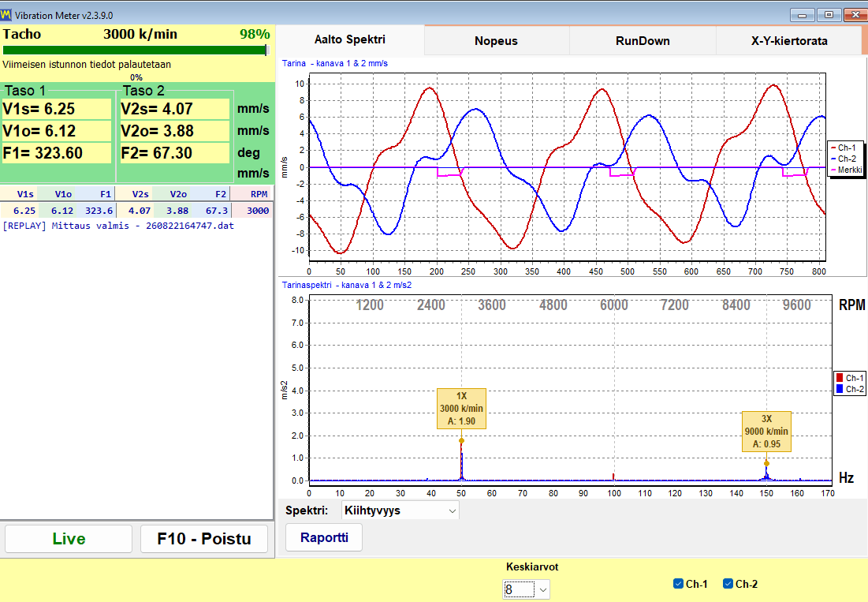Click the V2o column header in table

[x=172, y=194]
